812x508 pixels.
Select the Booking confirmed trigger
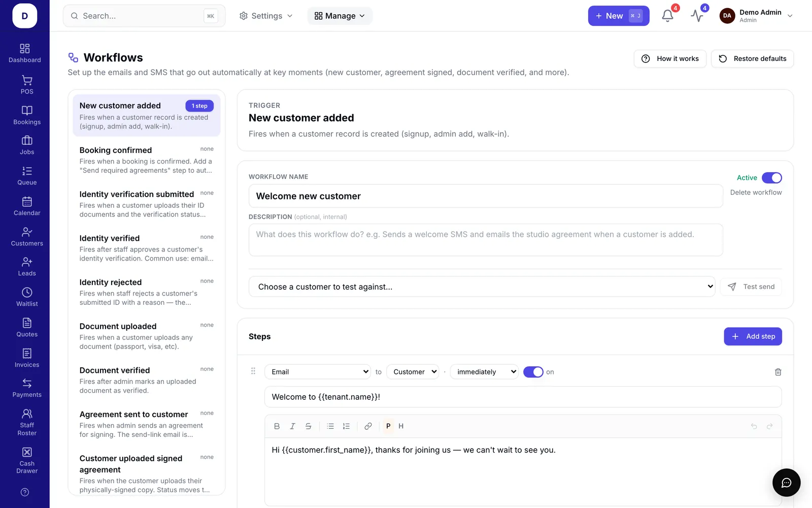(x=147, y=160)
